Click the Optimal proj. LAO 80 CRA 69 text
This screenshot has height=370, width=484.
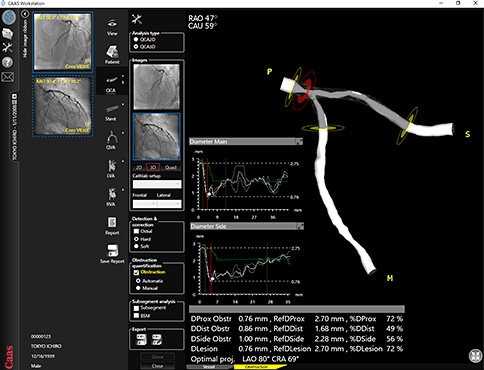point(245,359)
